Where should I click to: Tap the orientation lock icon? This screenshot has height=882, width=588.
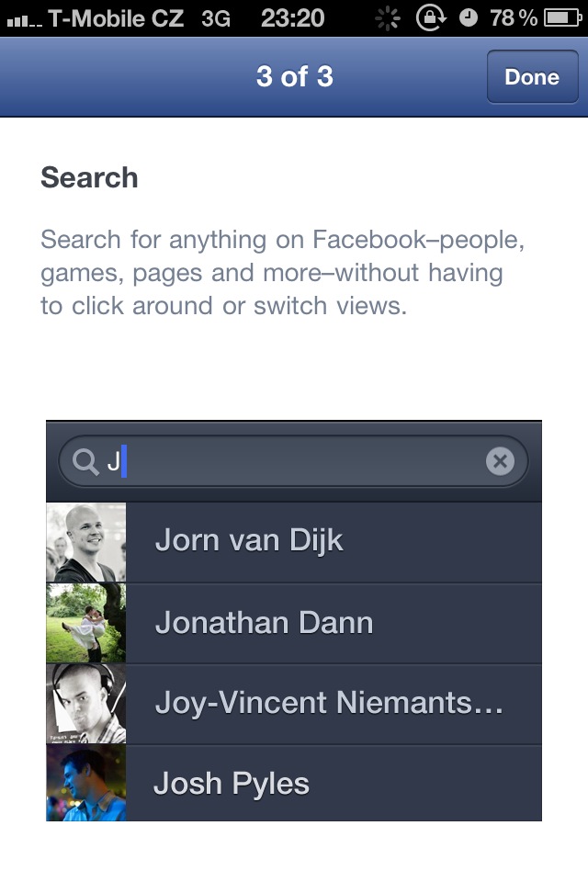[x=431, y=17]
